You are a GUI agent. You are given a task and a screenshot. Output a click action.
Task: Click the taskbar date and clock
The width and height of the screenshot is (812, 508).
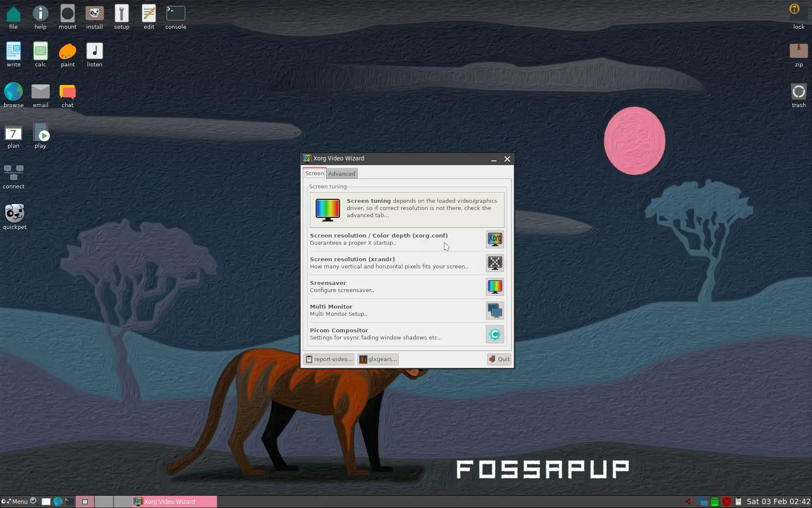(778, 502)
